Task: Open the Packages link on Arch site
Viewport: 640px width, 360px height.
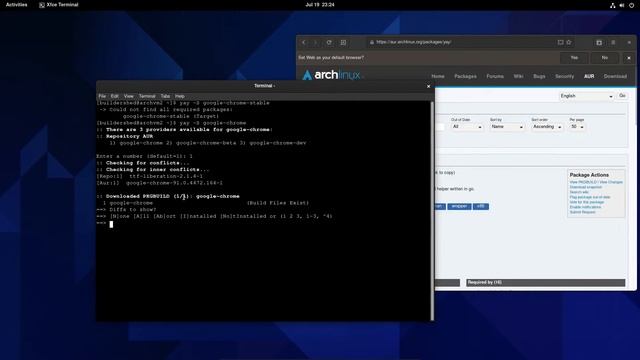Action: (x=465, y=76)
